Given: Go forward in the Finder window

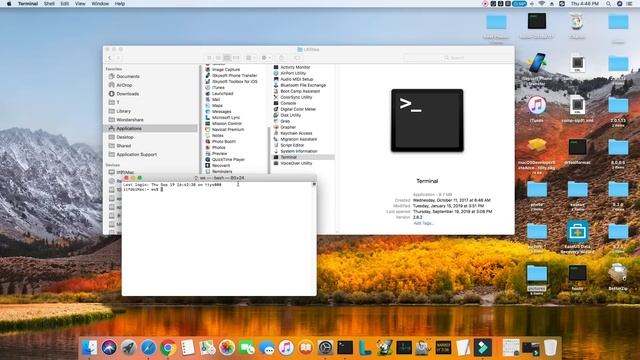Looking at the screenshot, I should pos(118,58).
